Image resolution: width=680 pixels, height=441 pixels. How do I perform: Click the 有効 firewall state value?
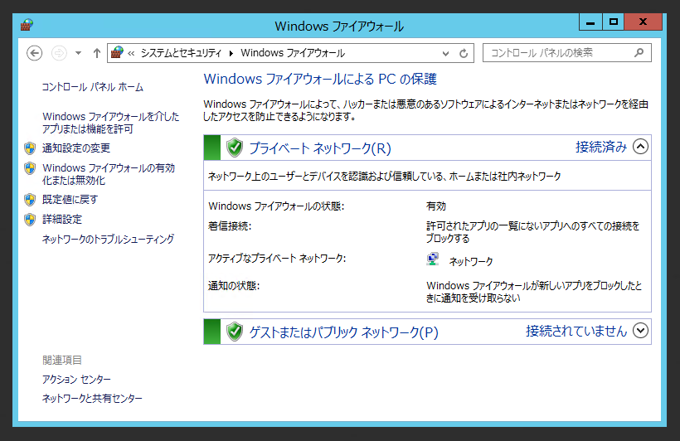pyautogui.click(x=436, y=206)
